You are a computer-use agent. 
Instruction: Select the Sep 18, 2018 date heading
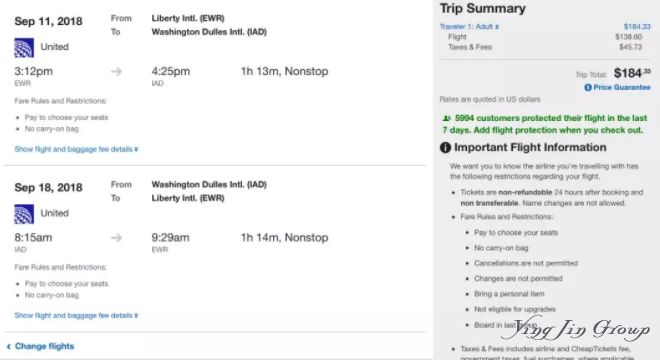[x=48, y=188]
